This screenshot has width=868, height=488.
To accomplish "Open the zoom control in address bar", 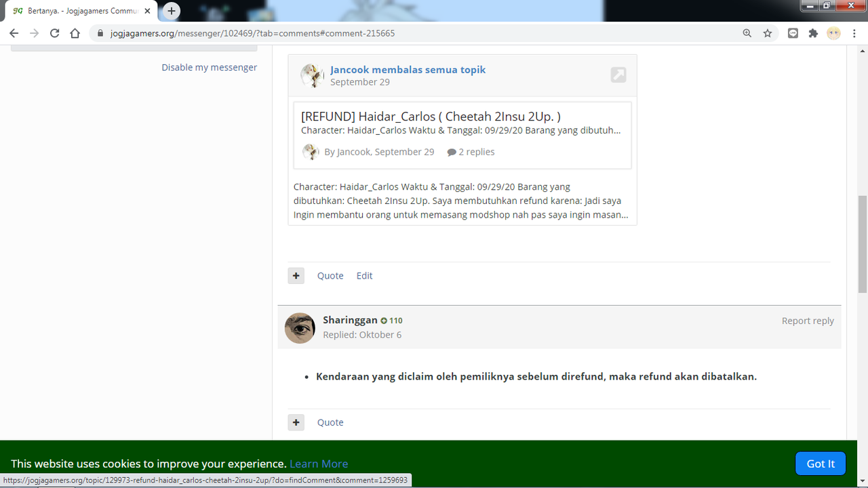I will [747, 33].
